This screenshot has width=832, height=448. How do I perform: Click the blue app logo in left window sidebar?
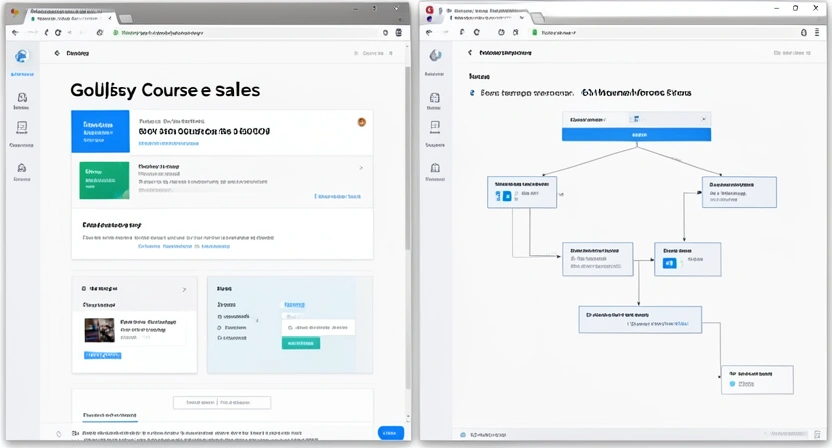coord(22,56)
